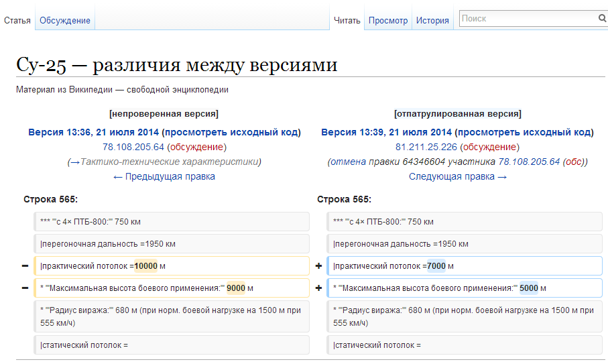Click the highlighted 10000 value in removed line

click(145, 266)
